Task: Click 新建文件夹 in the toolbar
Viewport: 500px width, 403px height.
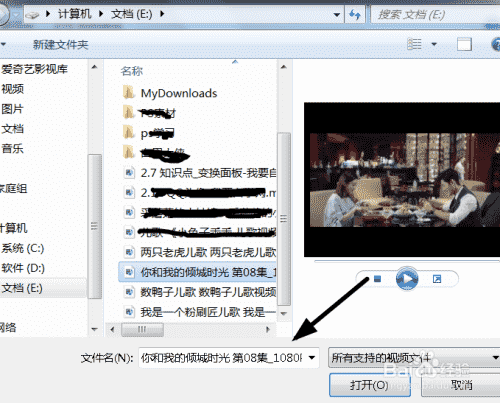Action: pos(61,45)
